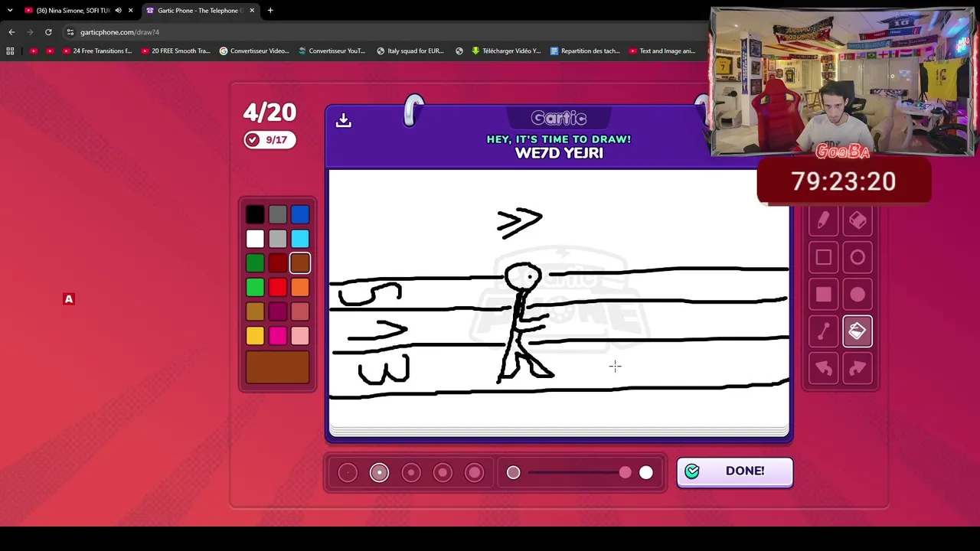Pick the cyan color swatch
Viewport: 980px width, 551px height.
point(300,240)
